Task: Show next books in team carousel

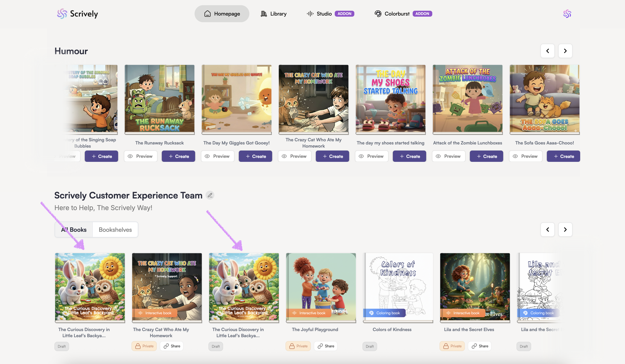Action: point(565,230)
